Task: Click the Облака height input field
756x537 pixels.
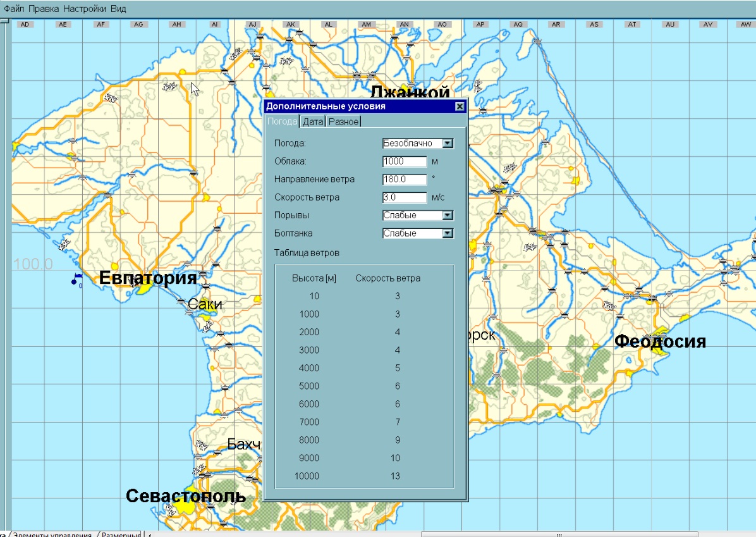Action: coord(405,162)
